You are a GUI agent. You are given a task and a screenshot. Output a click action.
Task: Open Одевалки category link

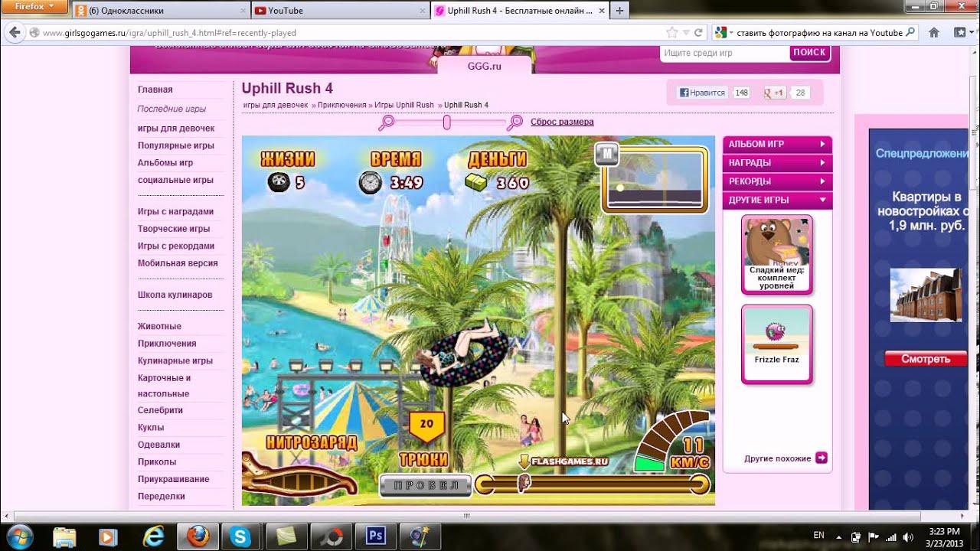click(x=159, y=445)
